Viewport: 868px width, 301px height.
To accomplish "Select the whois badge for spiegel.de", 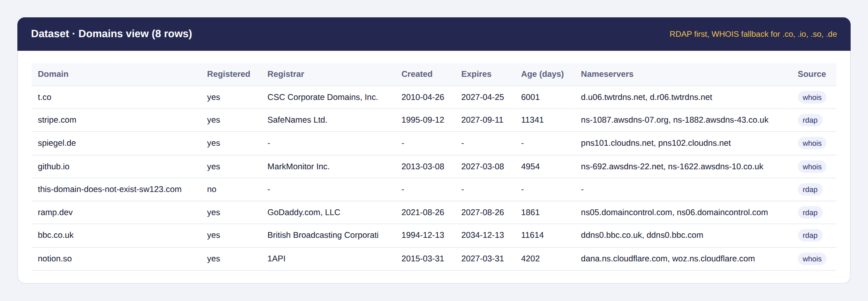I will click(812, 143).
